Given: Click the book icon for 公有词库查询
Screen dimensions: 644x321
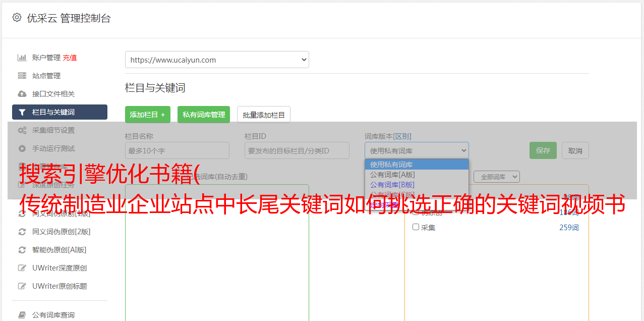Looking at the screenshot, I should pos(22,315).
